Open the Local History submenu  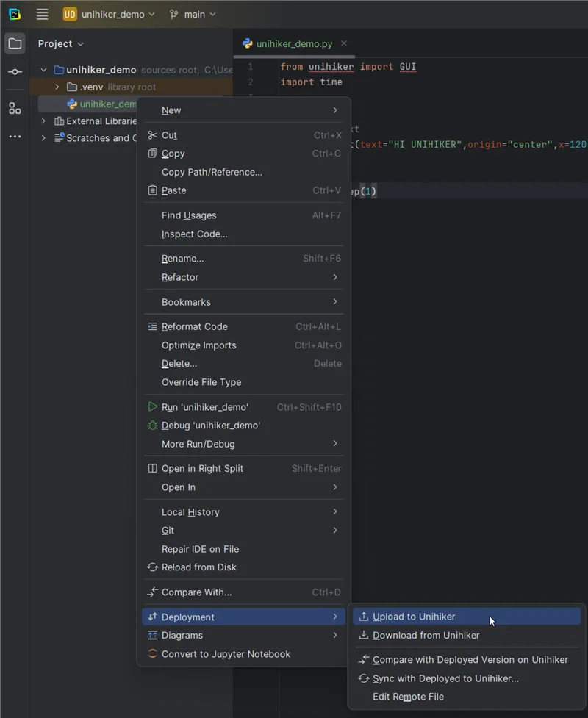pos(243,512)
